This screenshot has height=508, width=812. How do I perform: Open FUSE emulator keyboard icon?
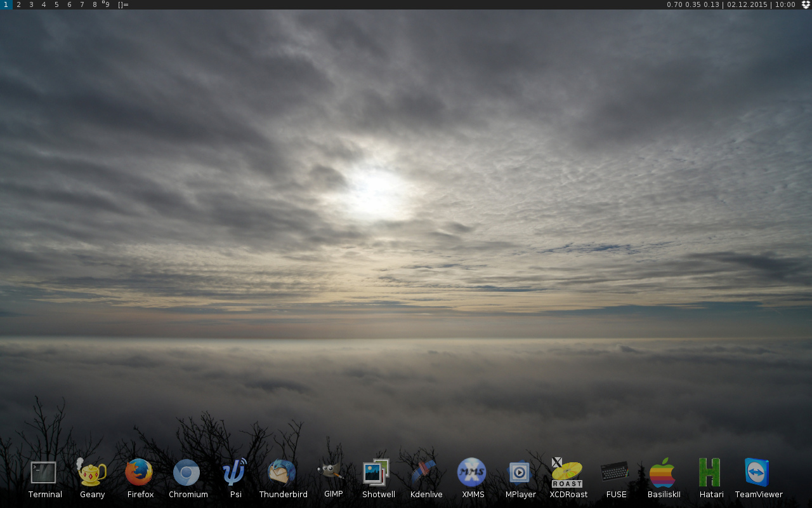tap(615, 472)
